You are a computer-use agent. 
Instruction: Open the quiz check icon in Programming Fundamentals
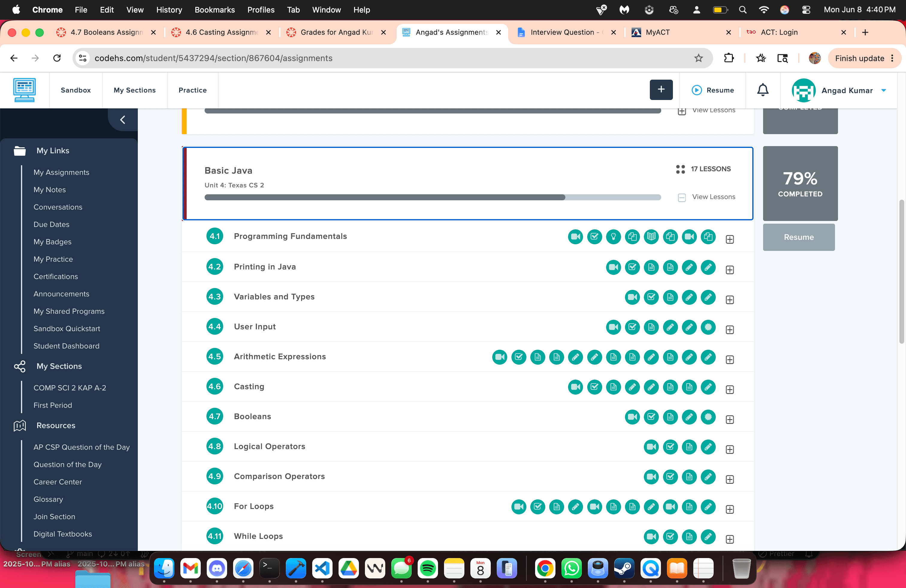coord(594,237)
